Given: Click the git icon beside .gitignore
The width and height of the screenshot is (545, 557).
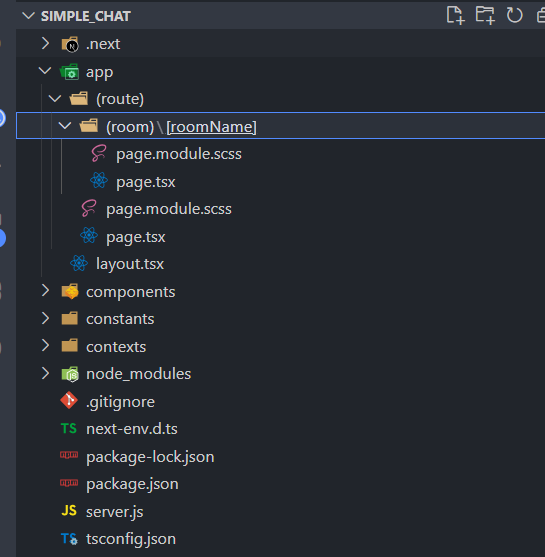Looking at the screenshot, I should coord(69,401).
